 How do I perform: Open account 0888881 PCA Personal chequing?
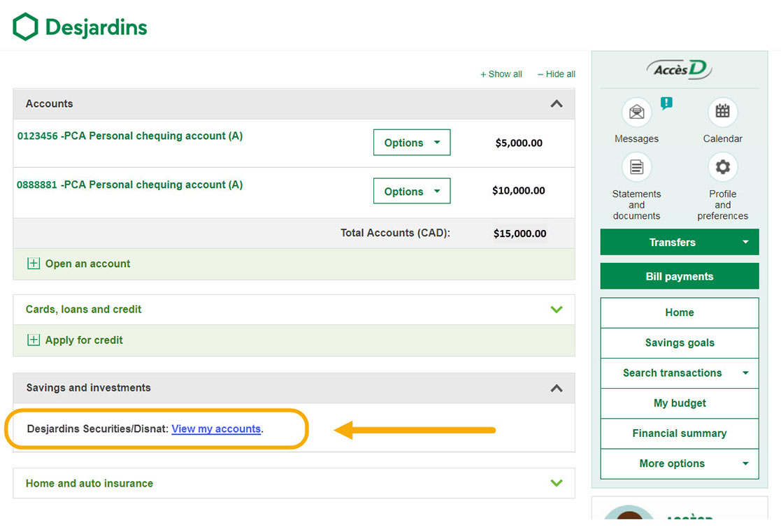pyautogui.click(x=130, y=185)
